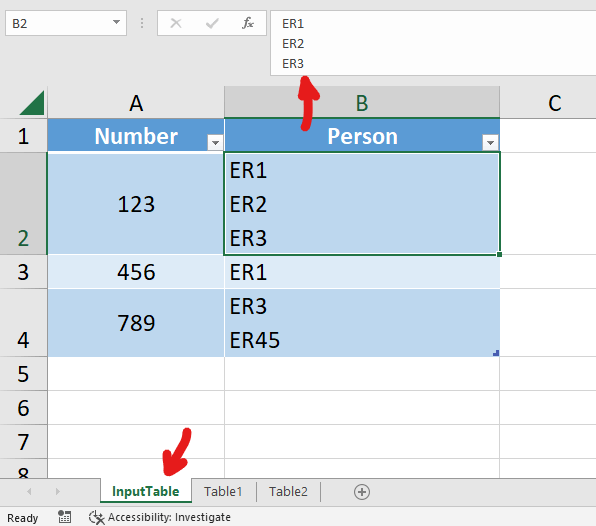Click the table resize handle in B4
596x526 pixels.
pyautogui.click(x=496, y=353)
